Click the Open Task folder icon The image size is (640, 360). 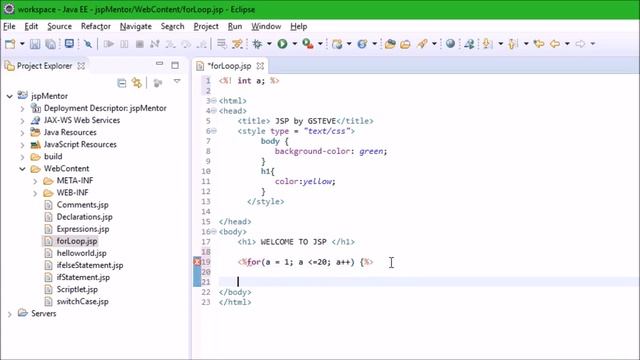click(x=405, y=44)
